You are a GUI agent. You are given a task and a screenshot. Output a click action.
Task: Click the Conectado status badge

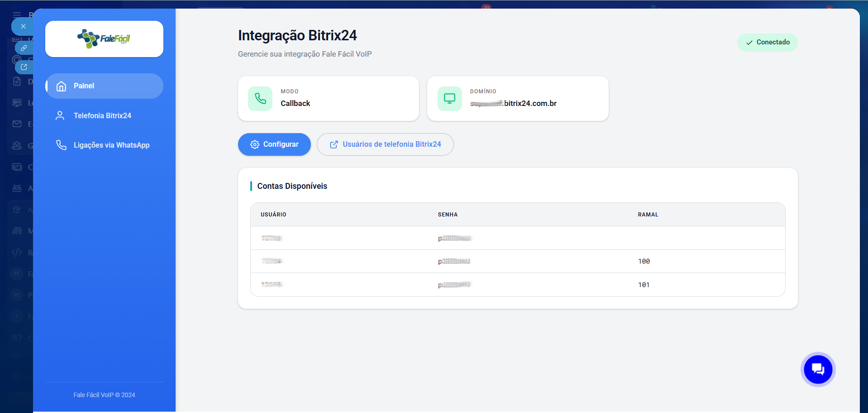coord(767,43)
